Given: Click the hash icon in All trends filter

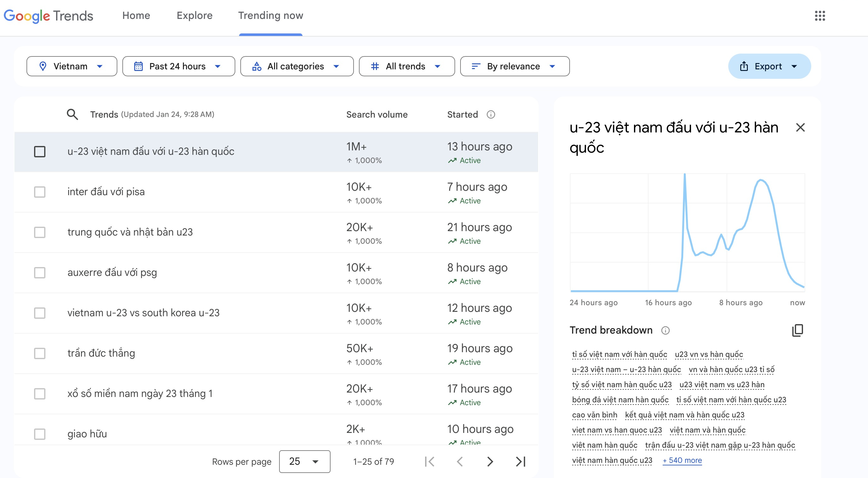Looking at the screenshot, I should pyautogui.click(x=375, y=66).
